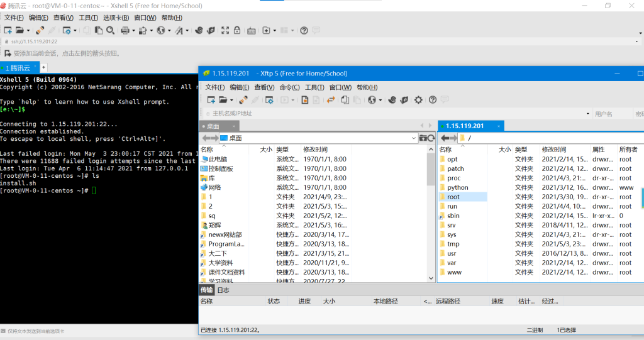Expand the Xftp host address dropdown arrow
The height and width of the screenshot is (340, 644).
click(588, 114)
